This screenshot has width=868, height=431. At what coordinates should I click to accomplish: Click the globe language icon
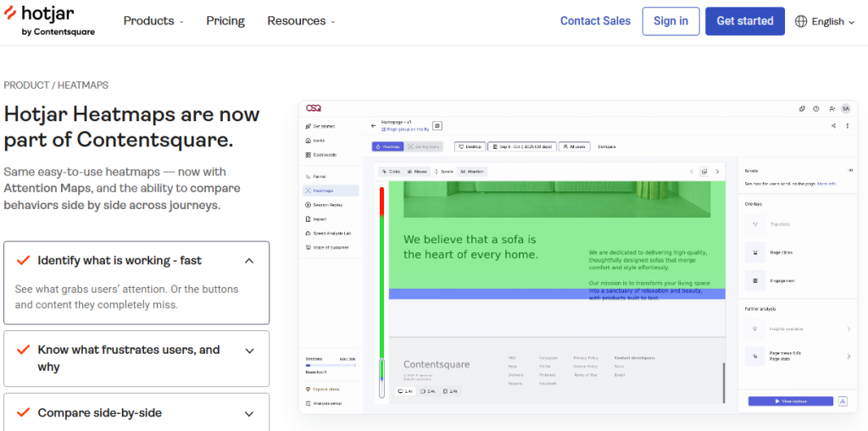coord(800,21)
